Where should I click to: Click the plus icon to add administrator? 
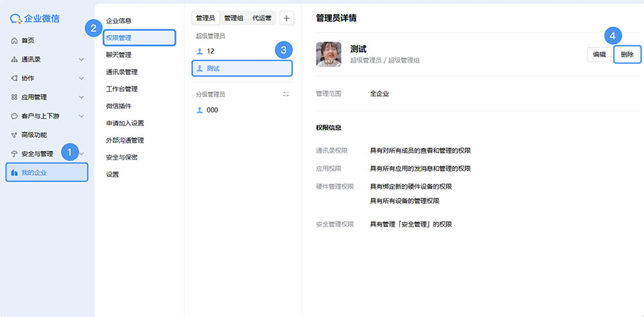coord(286,18)
